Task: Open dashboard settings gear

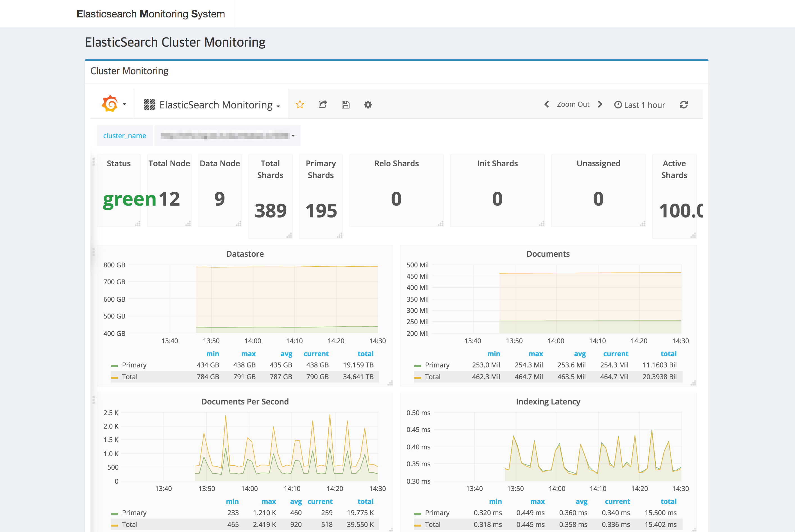Action: coord(368,104)
